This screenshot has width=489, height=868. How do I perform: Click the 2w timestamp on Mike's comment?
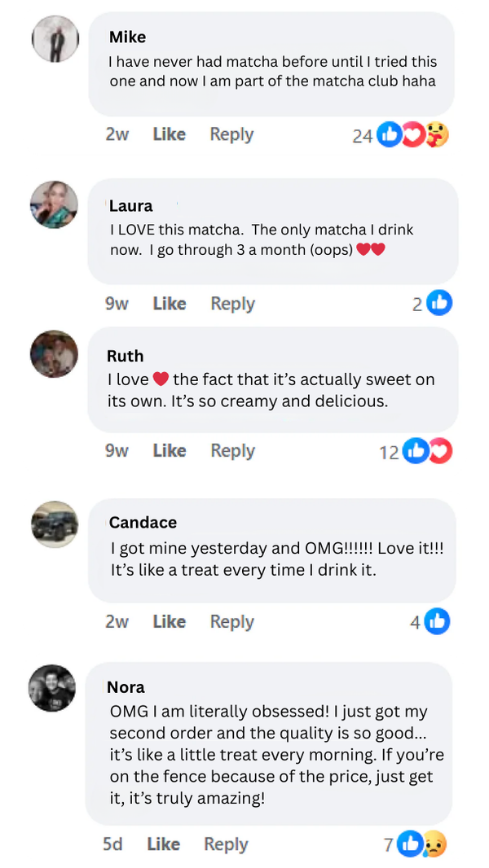(117, 134)
